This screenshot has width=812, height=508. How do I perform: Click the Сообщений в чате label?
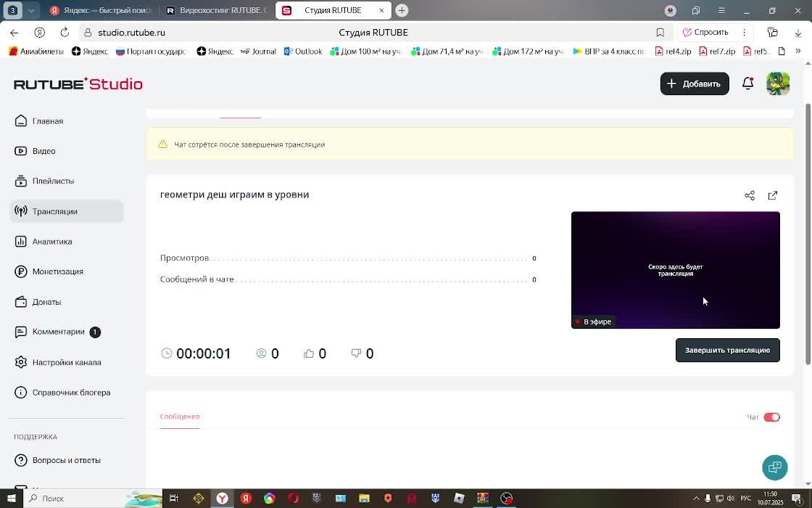(196, 279)
